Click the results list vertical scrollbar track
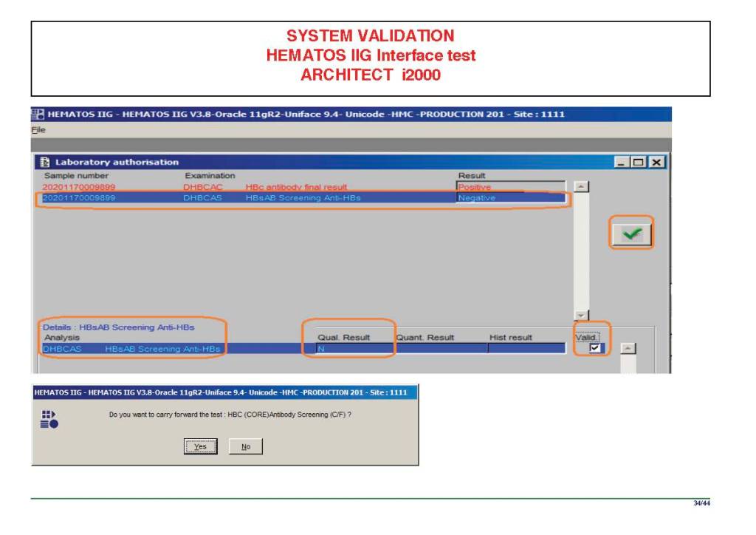Screen dimensions: 756x535 click(582, 251)
